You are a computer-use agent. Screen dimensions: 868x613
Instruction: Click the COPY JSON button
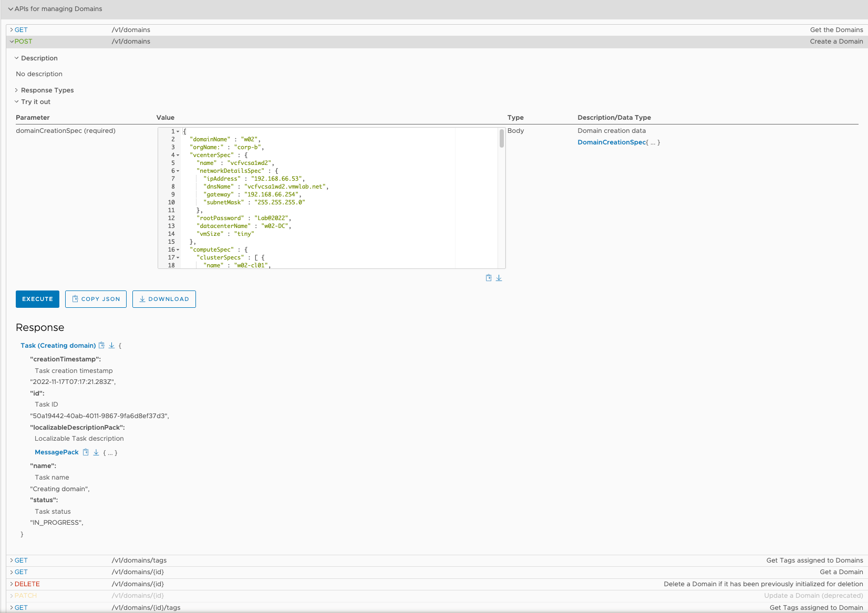pyautogui.click(x=96, y=299)
